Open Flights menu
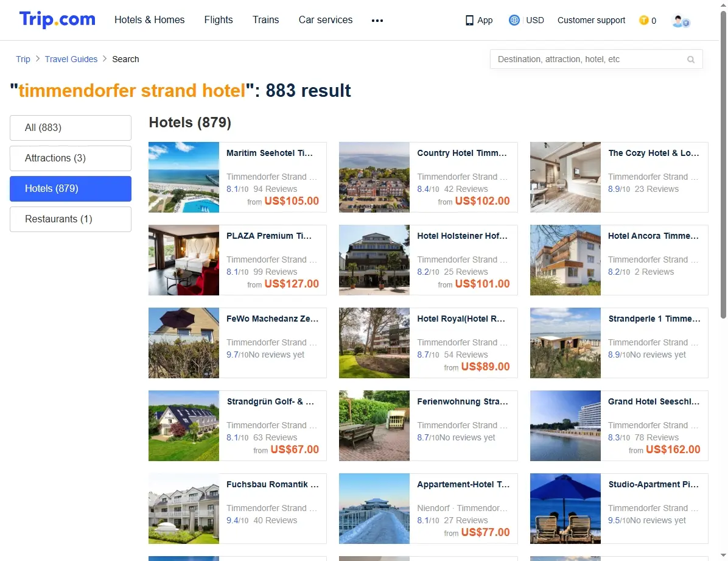Screen dimensions: 728x561 pyautogui.click(x=219, y=20)
